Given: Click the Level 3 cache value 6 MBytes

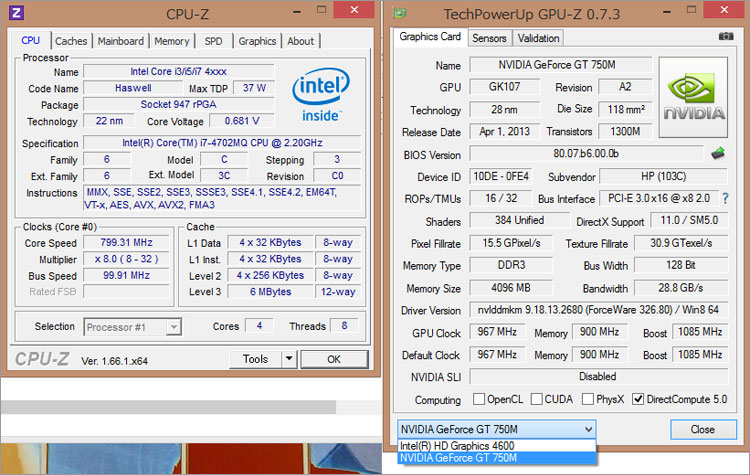Looking at the screenshot, I should pyautogui.click(x=270, y=292).
